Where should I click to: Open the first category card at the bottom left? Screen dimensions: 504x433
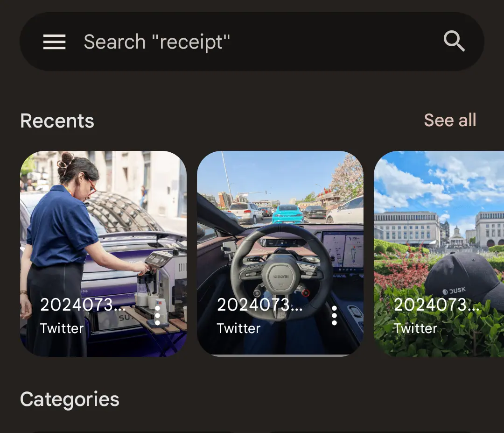(x=132, y=432)
